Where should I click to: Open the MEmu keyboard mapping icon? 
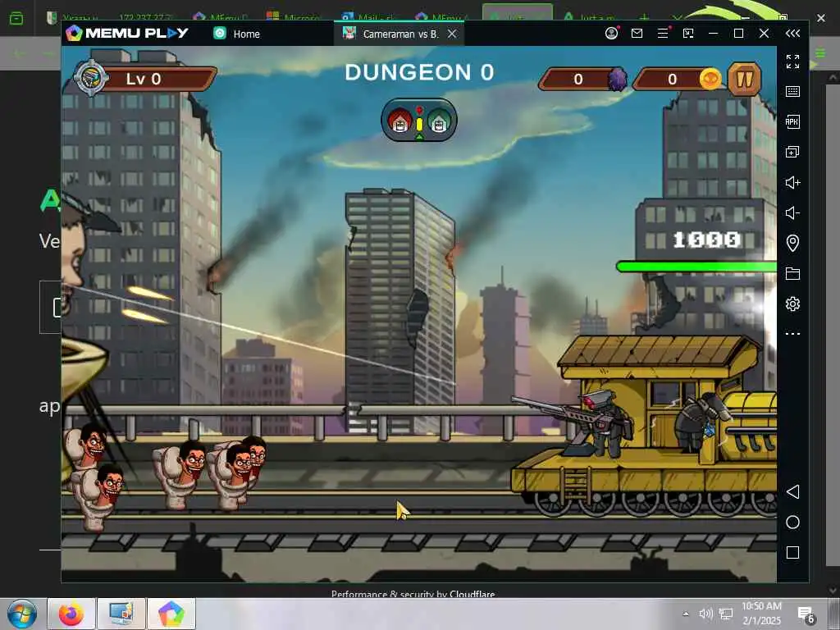click(x=792, y=92)
